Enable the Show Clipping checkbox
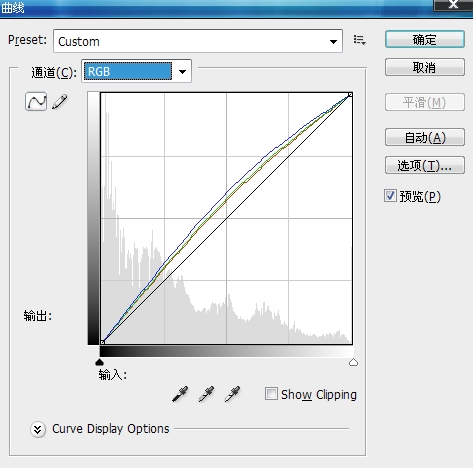 (271, 394)
